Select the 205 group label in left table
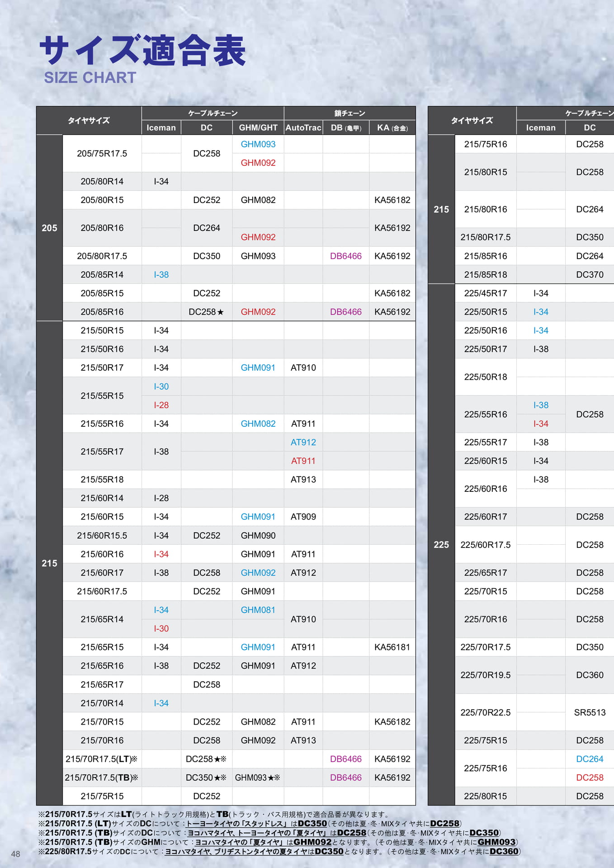 [49, 228]
